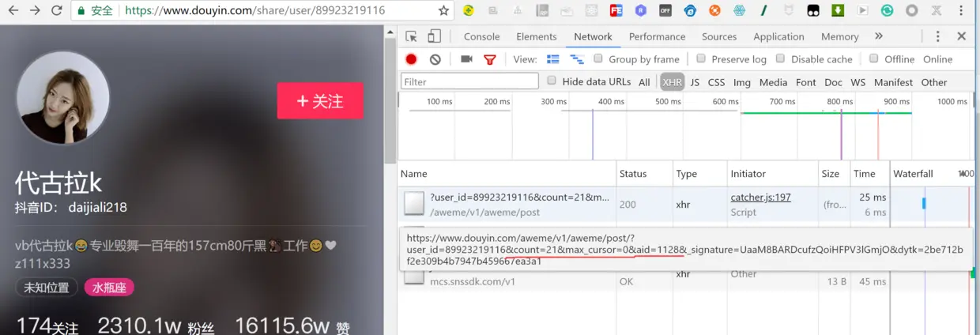980x335 pixels.
Task: Sort by Initiator column header
Action: coord(772,174)
